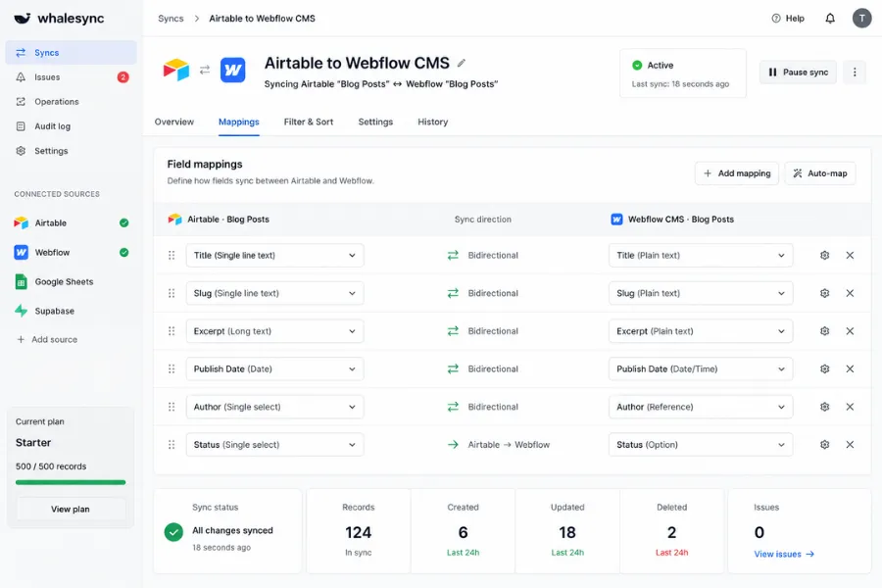Go to Syncs in the sidebar
882x588 pixels.
[x=71, y=52]
